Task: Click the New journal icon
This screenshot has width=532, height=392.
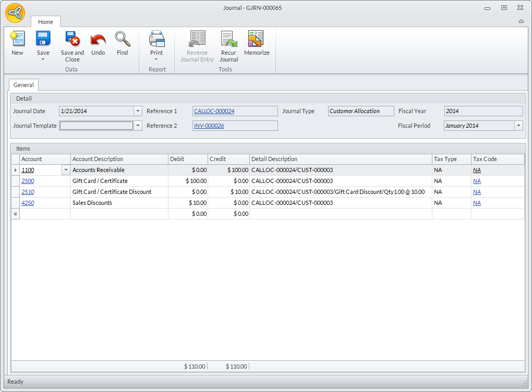Action: [x=17, y=39]
